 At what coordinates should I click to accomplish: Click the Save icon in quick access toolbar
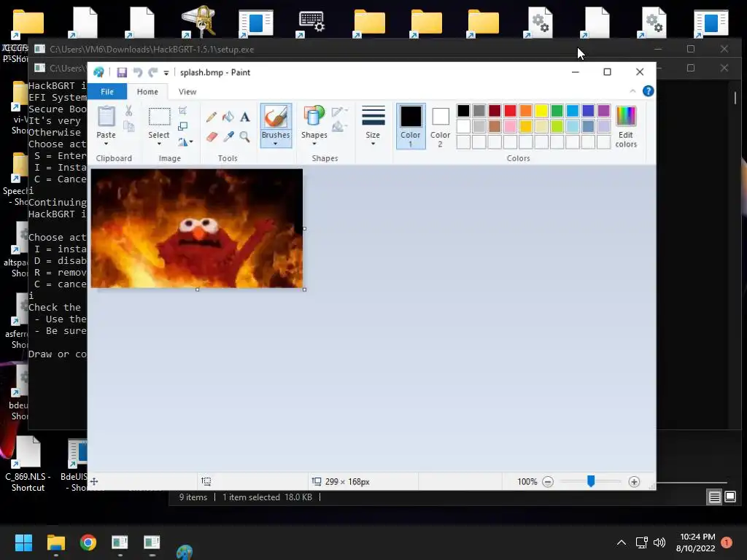[x=122, y=72]
